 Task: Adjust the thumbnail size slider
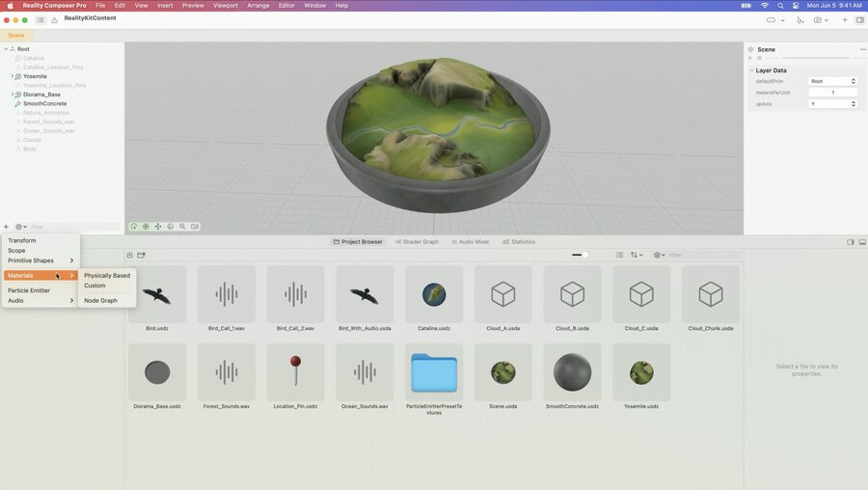pyautogui.click(x=581, y=255)
